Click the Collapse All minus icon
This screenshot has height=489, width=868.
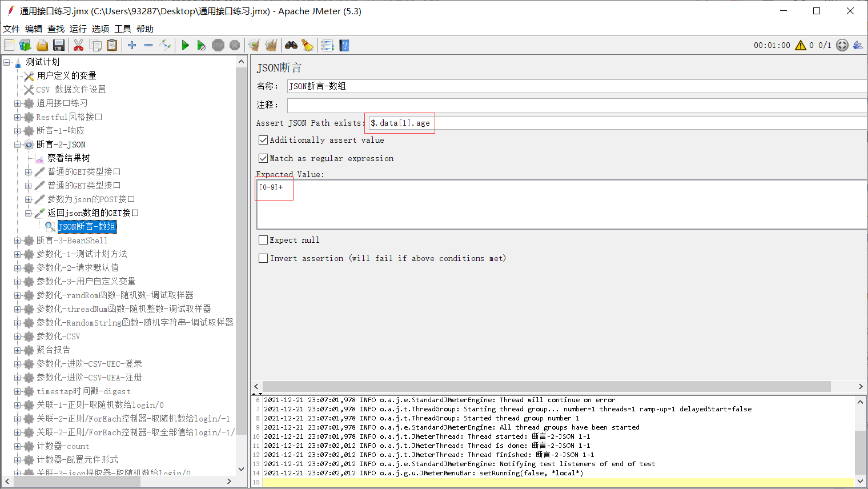click(x=148, y=45)
